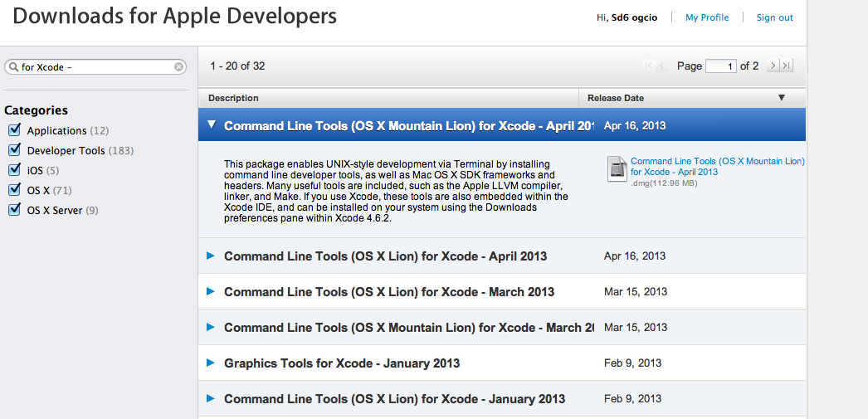Click the page number input field
Image resolution: width=868 pixels, height=419 pixels.
pyautogui.click(x=720, y=66)
